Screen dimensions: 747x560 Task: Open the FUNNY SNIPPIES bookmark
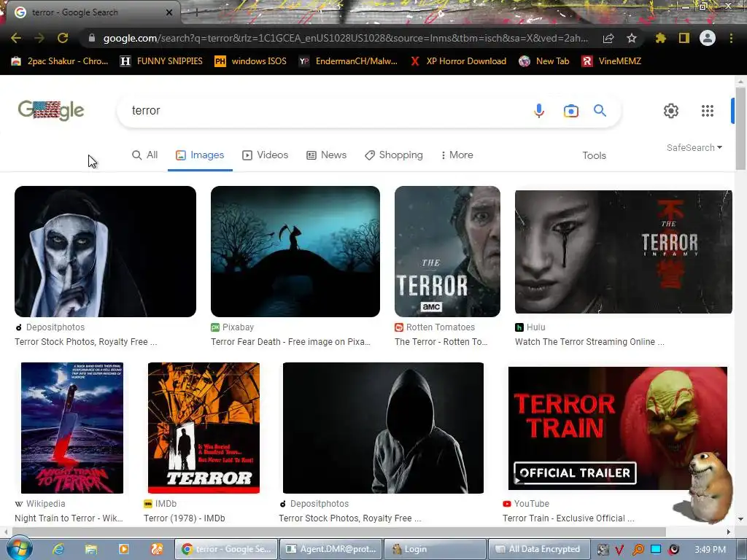click(x=161, y=61)
